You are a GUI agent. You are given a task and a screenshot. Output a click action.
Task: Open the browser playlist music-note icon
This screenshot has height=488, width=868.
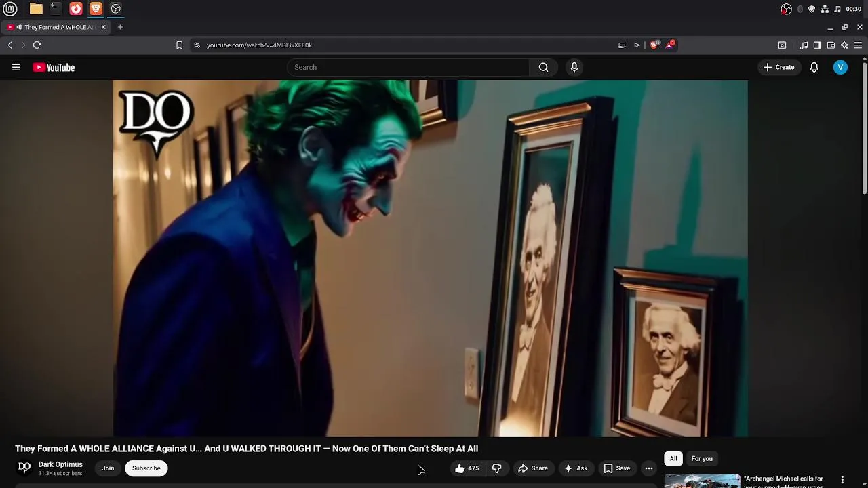point(804,45)
